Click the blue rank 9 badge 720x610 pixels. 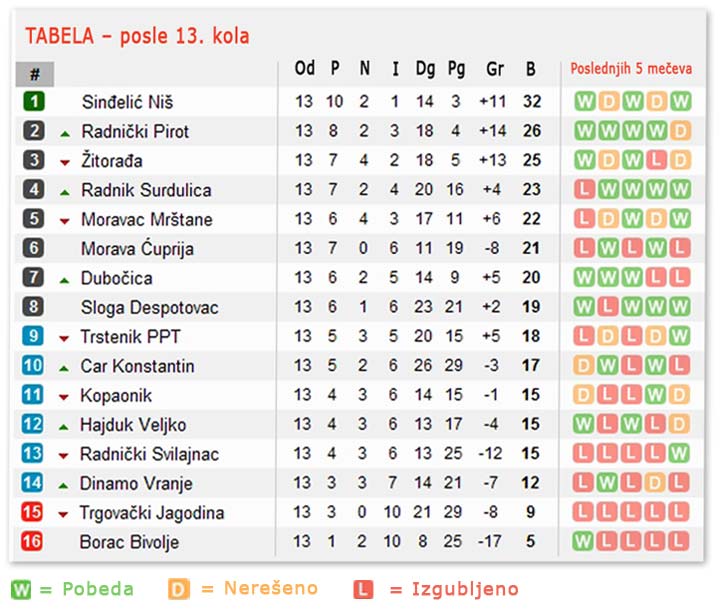[x=33, y=336]
